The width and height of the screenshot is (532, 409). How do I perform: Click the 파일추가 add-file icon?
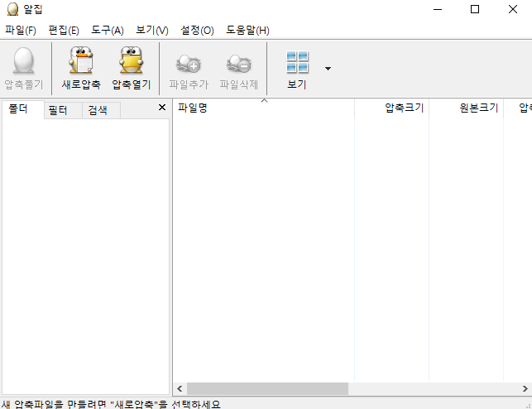coord(189,64)
